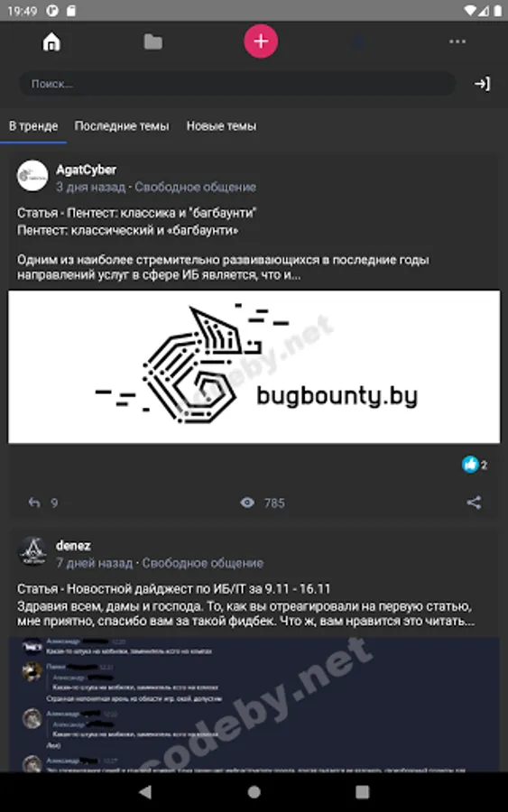Open denez user profile name
Image resolution: width=508 pixels, height=812 pixels.
pyautogui.click(x=73, y=545)
